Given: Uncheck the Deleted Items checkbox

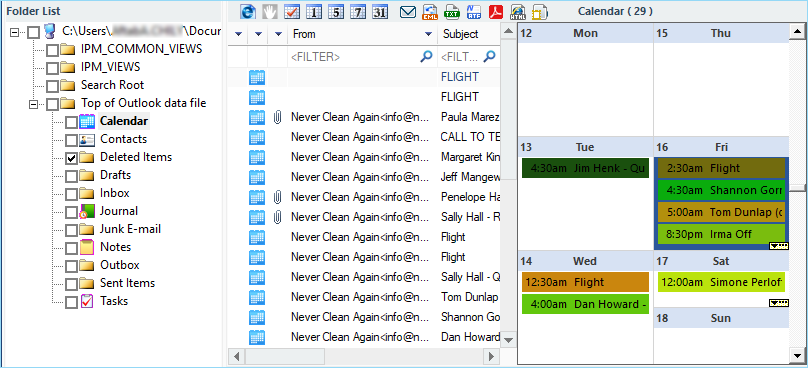Looking at the screenshot, I should 72,159.
